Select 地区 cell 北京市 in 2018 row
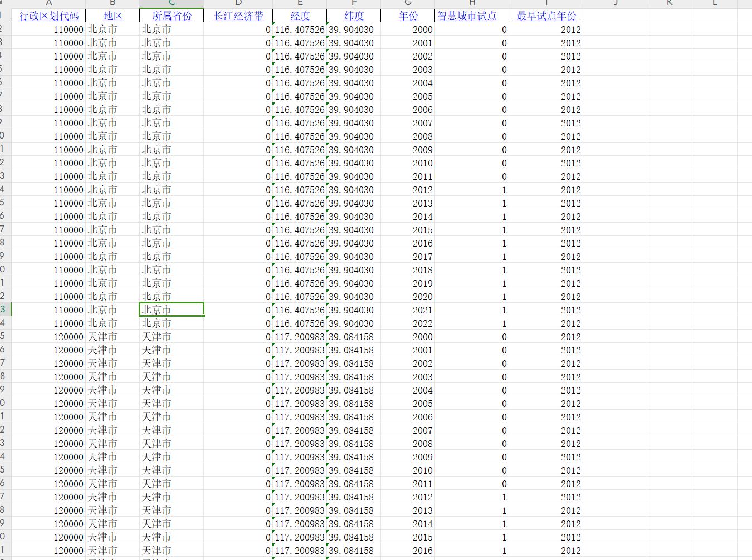This screenshot has height=560, width=752. click(x=113, y=270)
